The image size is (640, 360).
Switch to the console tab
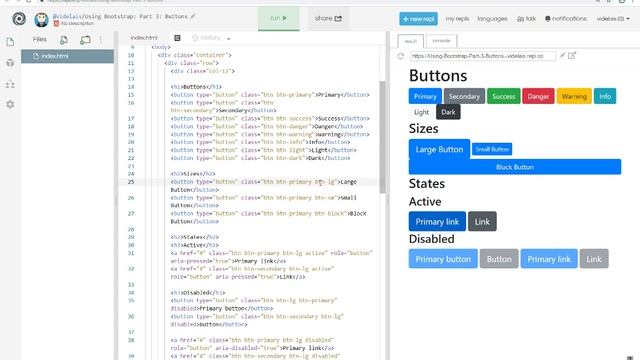click(441, 41)
